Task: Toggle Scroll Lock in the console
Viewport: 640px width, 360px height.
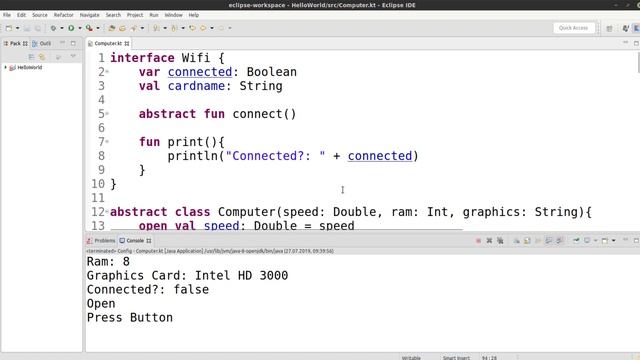Action: coord(527,241)
